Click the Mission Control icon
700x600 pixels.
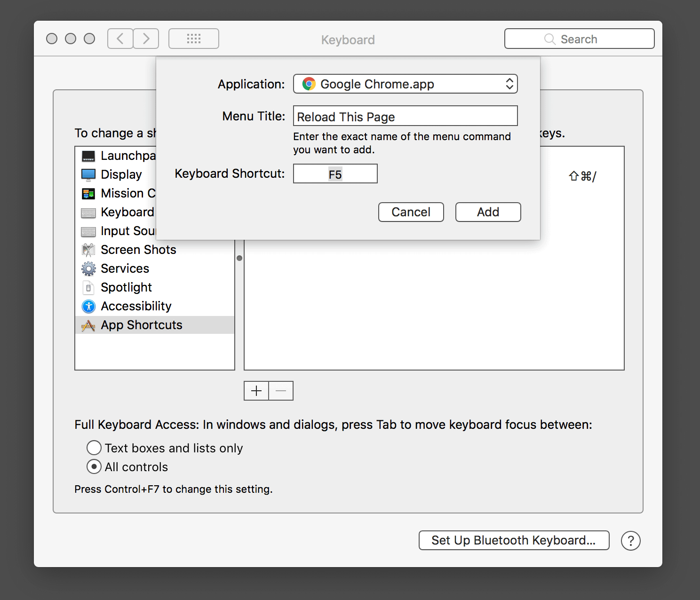pyautogui.click(x=88, y=193)
